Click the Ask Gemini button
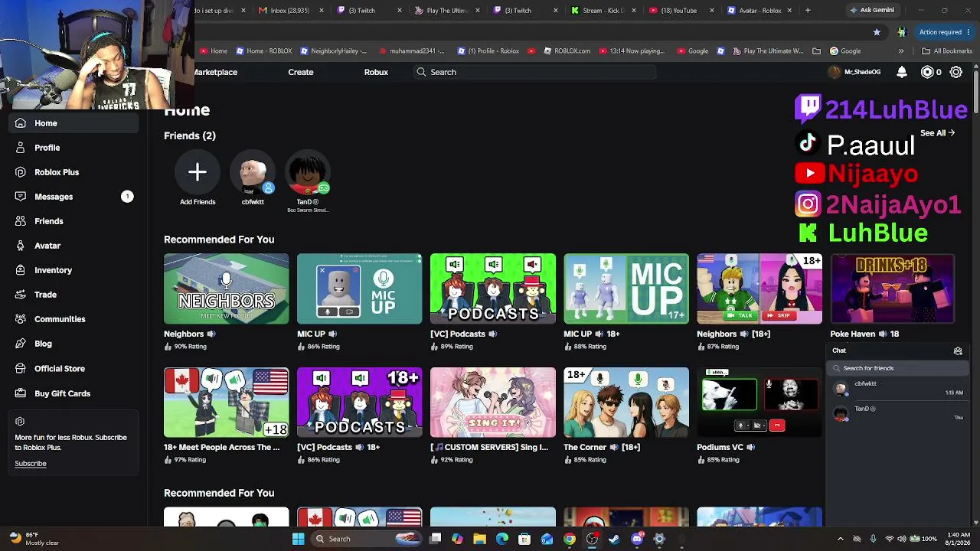The height and width of the screenshot is (551, 980). click(x=872, y=11)
